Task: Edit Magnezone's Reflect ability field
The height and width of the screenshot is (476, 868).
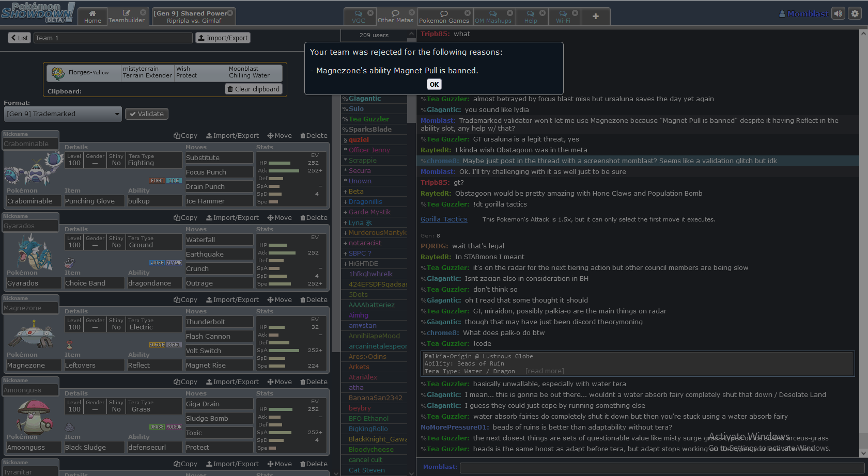Action: coord(154,365)
